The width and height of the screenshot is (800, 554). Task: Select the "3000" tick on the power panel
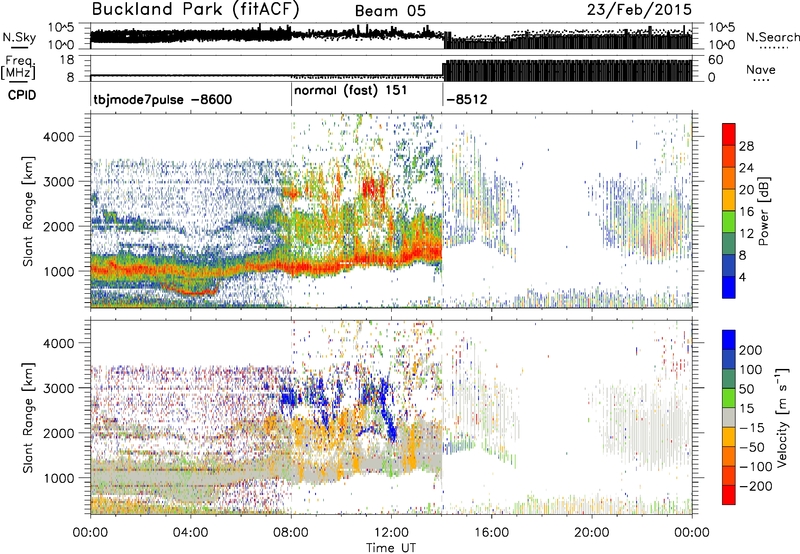pyautogui.click(x=58, y=182)
